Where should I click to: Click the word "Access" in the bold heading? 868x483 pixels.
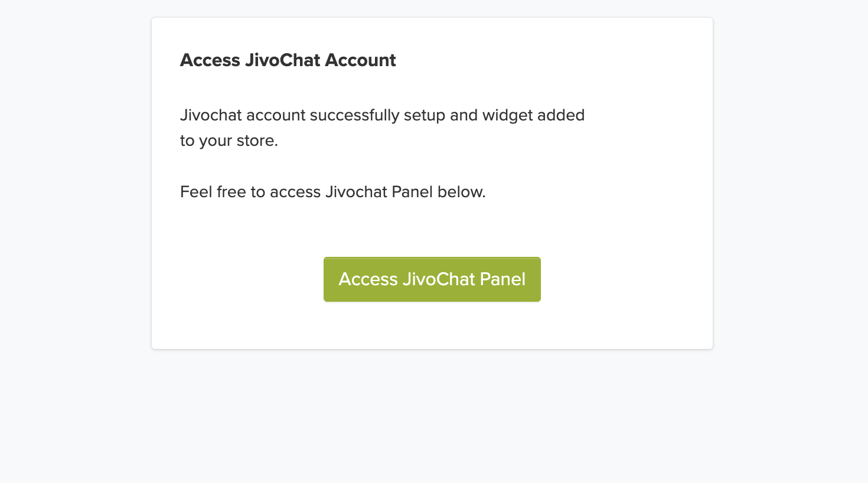(210, 60)
